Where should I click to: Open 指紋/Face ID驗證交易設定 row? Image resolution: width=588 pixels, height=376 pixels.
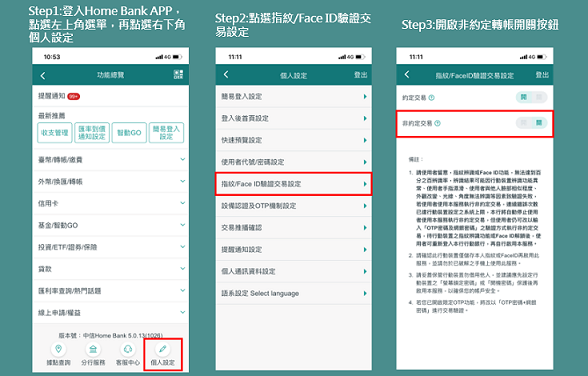click(294, 184)
